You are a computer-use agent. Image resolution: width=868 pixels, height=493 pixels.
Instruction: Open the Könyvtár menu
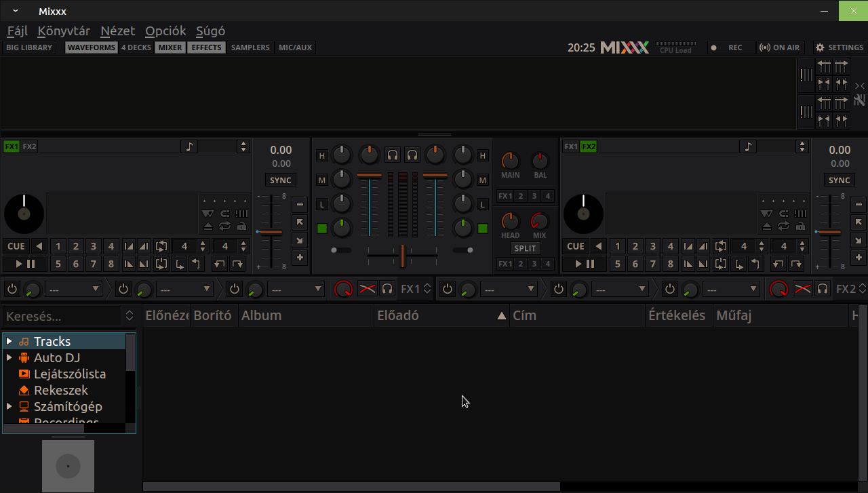click(x=63, y=31)
